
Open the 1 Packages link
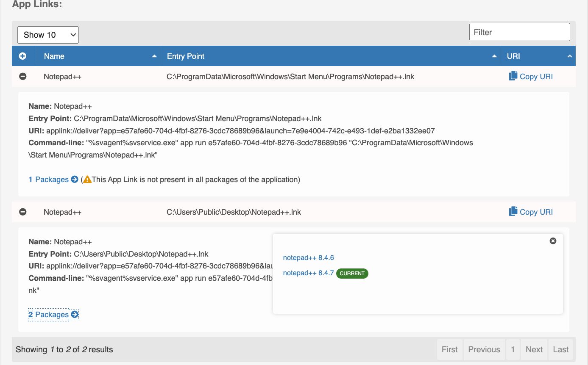click(53, 180)
